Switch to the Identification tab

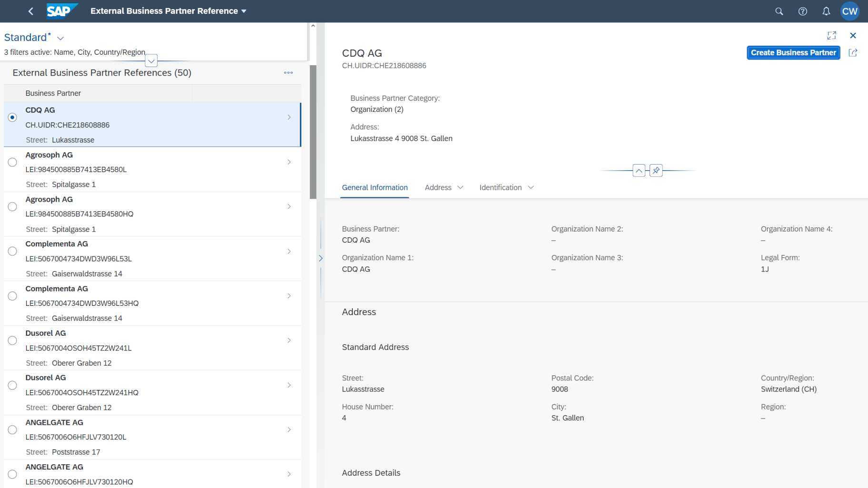click(500, 187)
